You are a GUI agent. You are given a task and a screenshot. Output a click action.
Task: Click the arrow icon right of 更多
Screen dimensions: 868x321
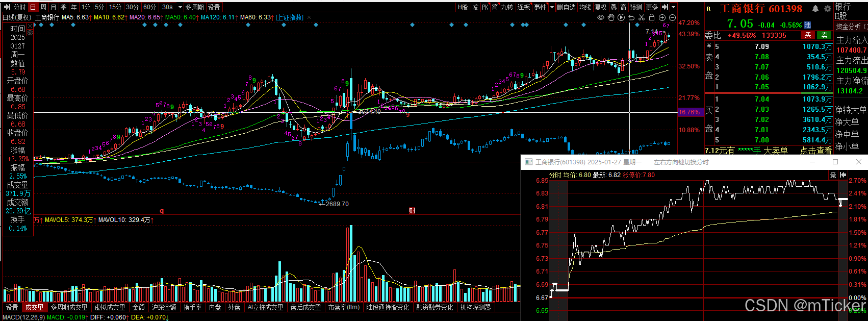point(665,7)
